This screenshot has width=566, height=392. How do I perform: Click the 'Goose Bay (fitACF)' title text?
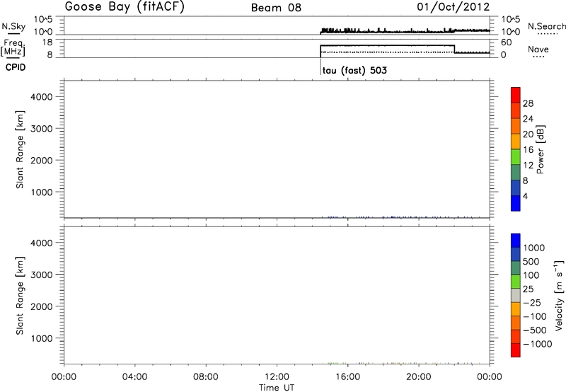(125, 7)
